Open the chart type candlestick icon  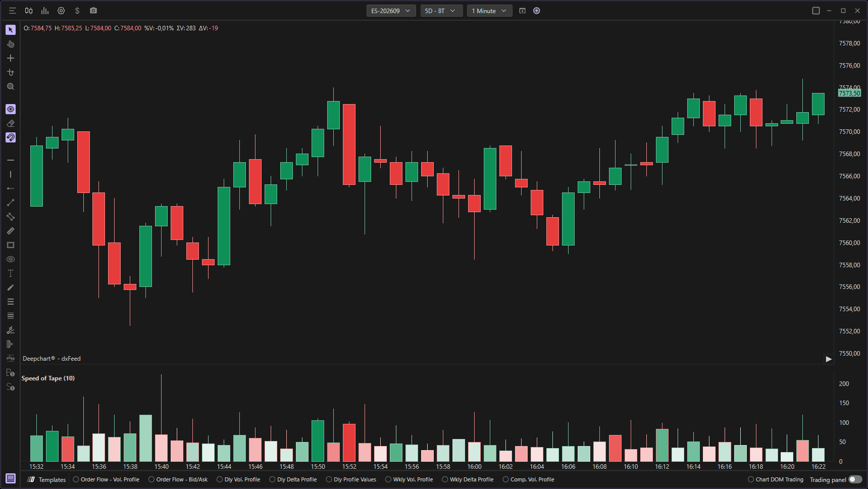tap(29, 11)
